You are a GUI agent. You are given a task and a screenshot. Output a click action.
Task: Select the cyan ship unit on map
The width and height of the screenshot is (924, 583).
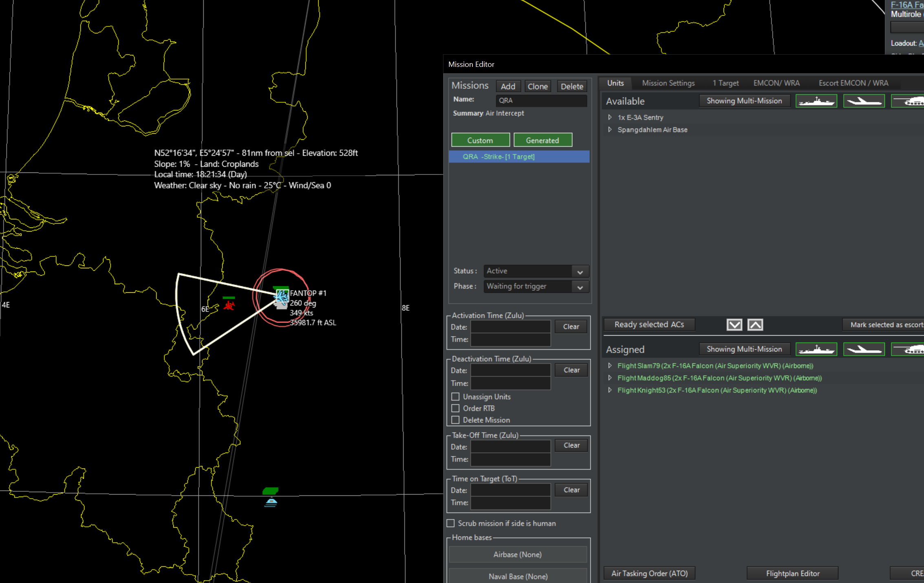coord(271,502)
